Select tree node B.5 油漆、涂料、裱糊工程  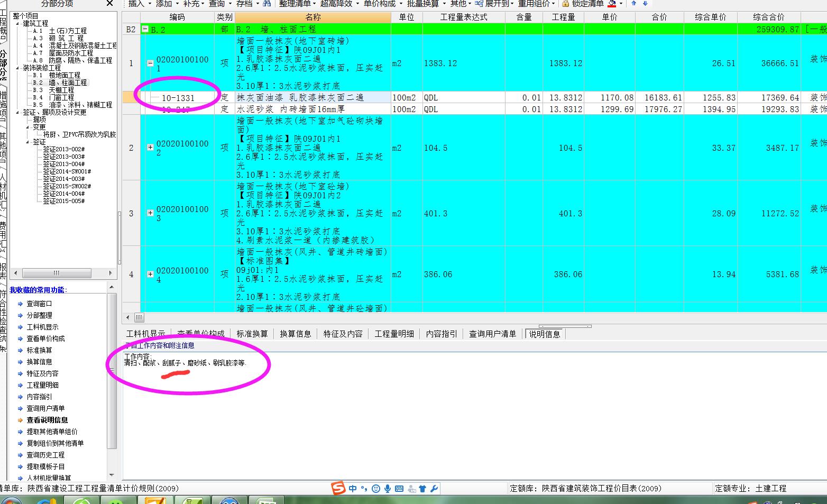tap(72, 105)
